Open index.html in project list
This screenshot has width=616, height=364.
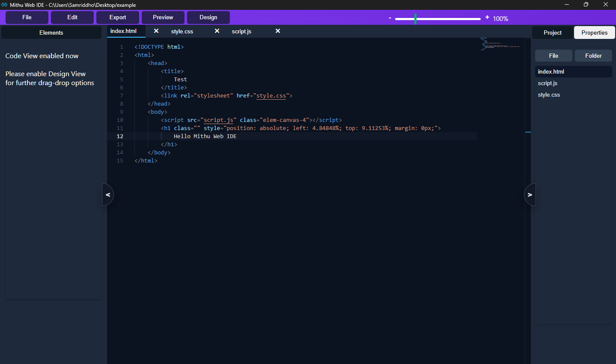pos(574,72)
